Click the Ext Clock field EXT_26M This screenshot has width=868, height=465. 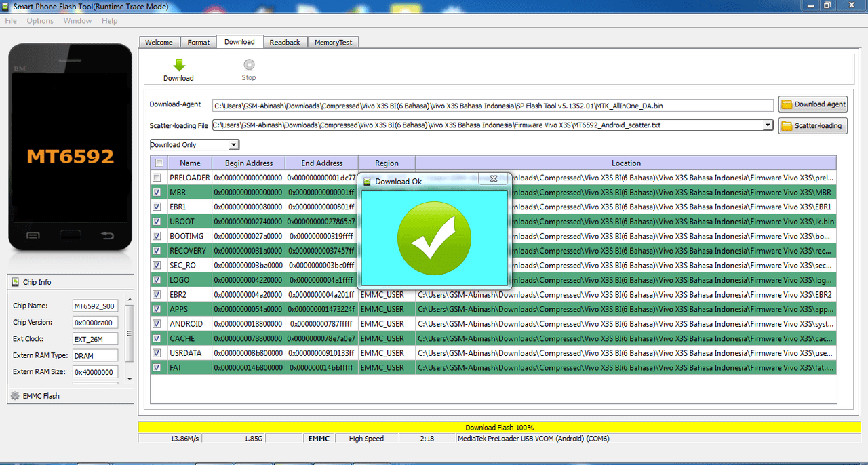(95, 339)
